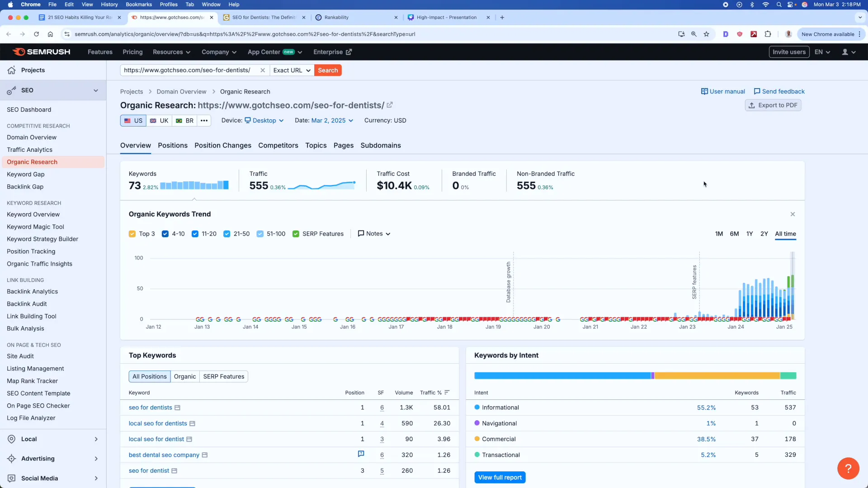Image resolution: width=868 pixels, height=488 pixels.
Task: Open the Exact URL dropdown
Action: [292, 70]
